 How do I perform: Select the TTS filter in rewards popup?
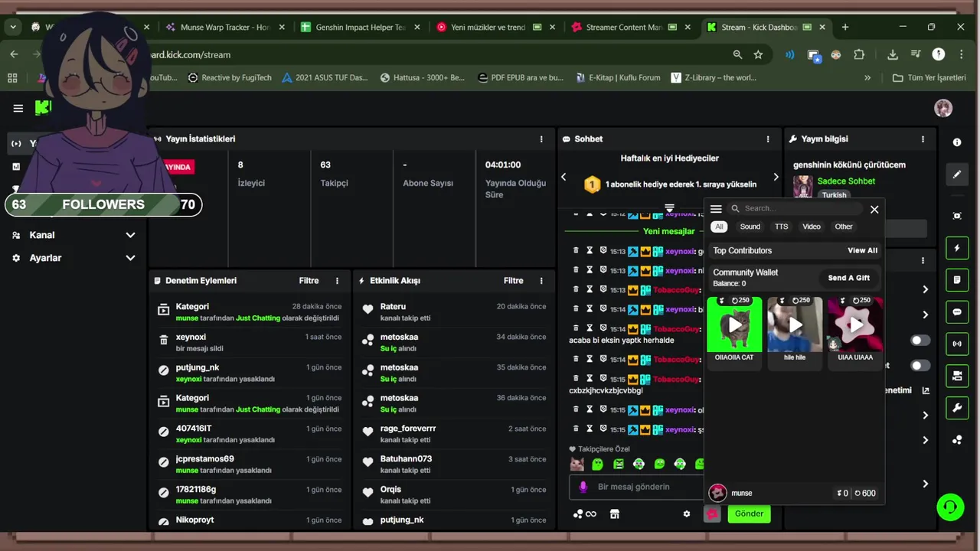pyautogui.click(x=781, y=227)
